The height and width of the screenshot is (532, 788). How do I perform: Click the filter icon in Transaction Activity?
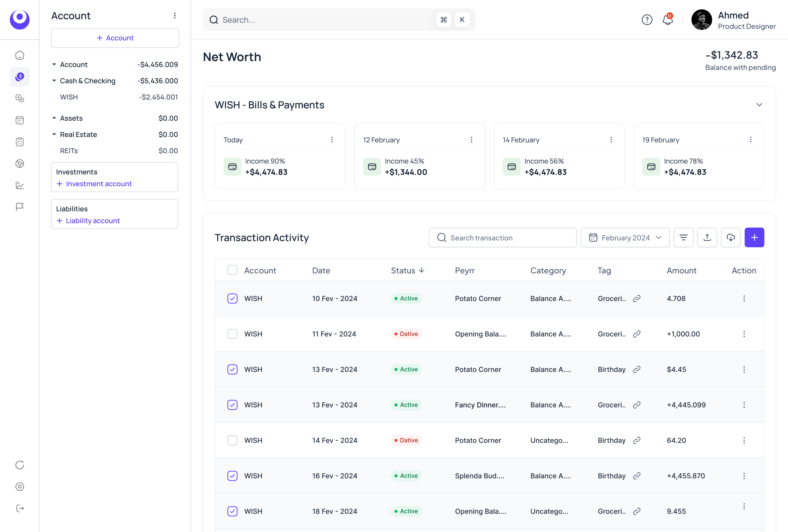684,237
